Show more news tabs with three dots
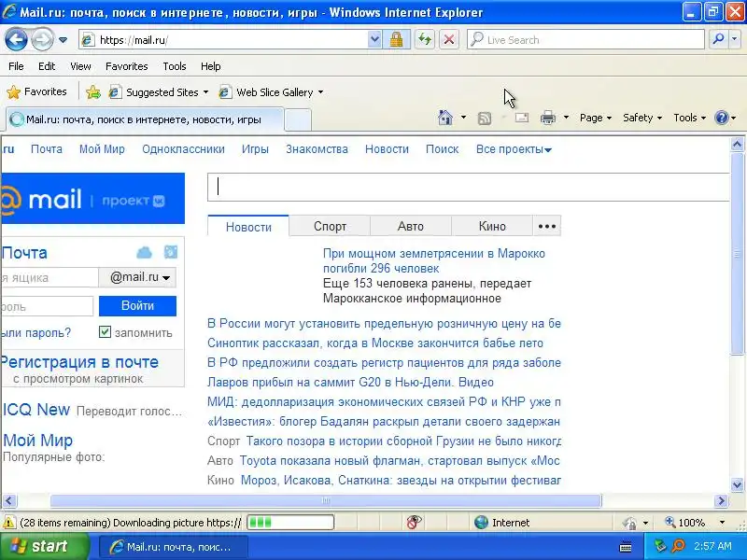 547,226
